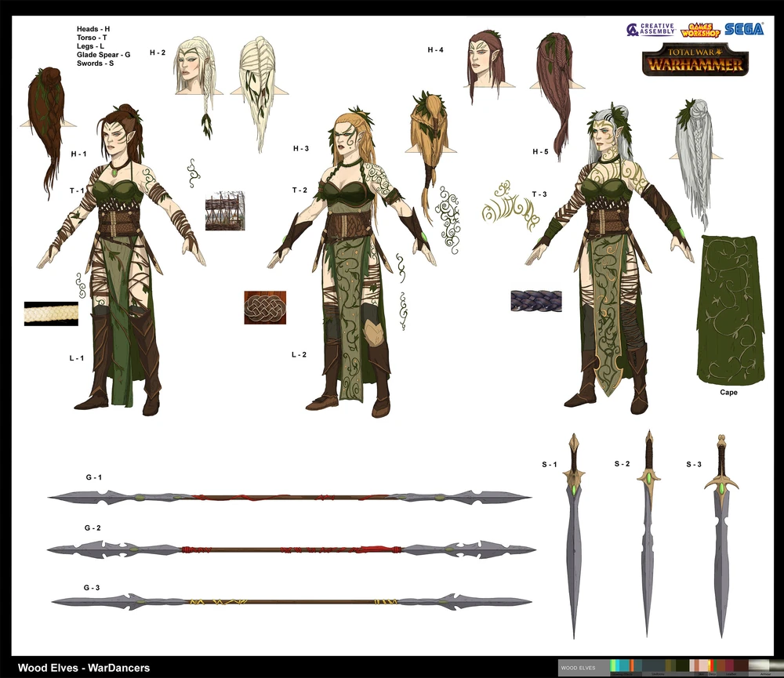
Task: Click the 'G - 3' label
Action: click(x=92, y=588)
